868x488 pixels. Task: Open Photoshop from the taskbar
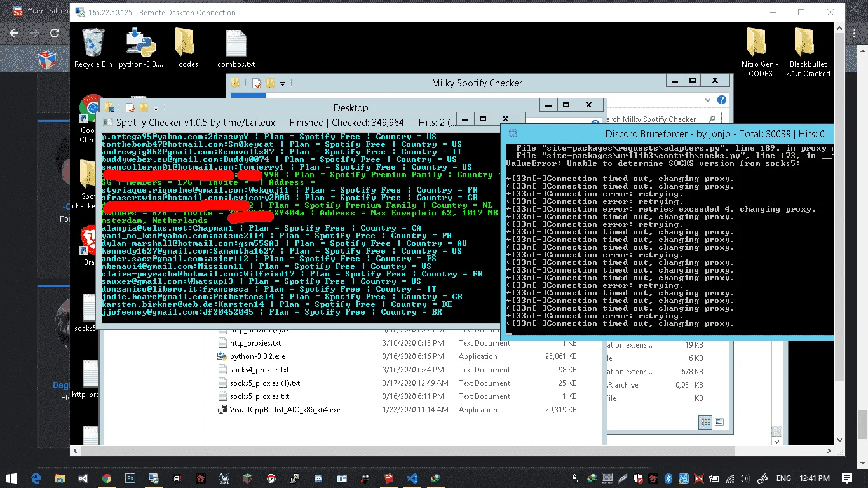(x=130, y=478)
